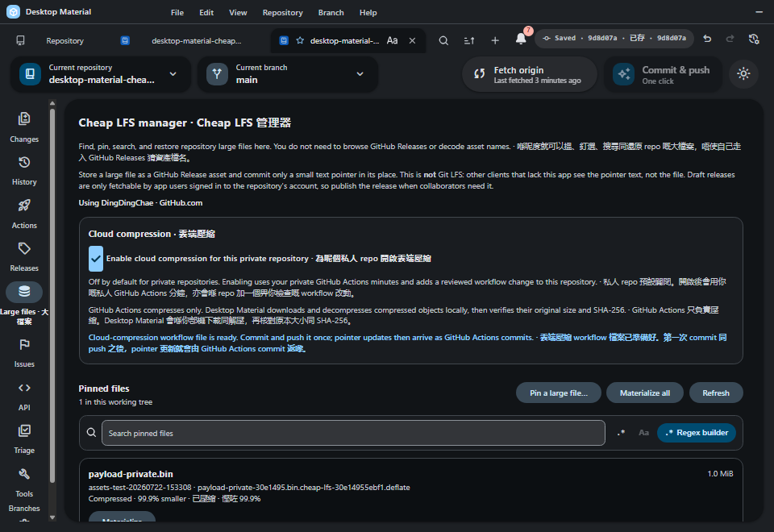Click Using DingDingChae · GitHub.com text
774x532 pixels.
point(140,203)
